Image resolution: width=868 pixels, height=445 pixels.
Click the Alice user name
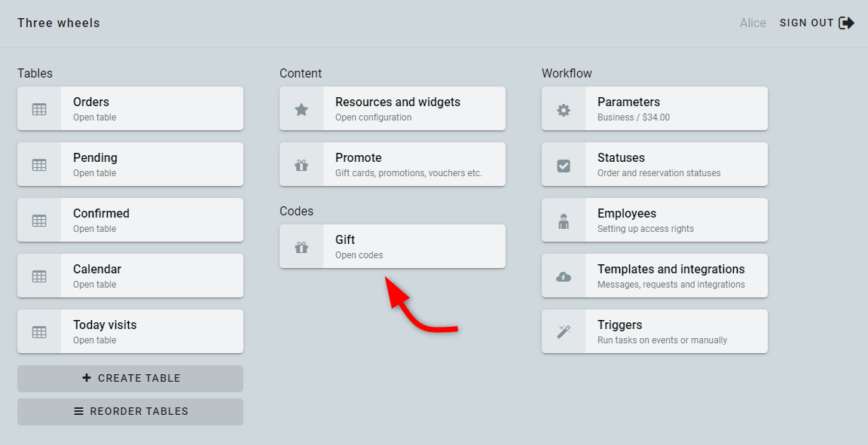pyautogui.click(x=753, y=23)
